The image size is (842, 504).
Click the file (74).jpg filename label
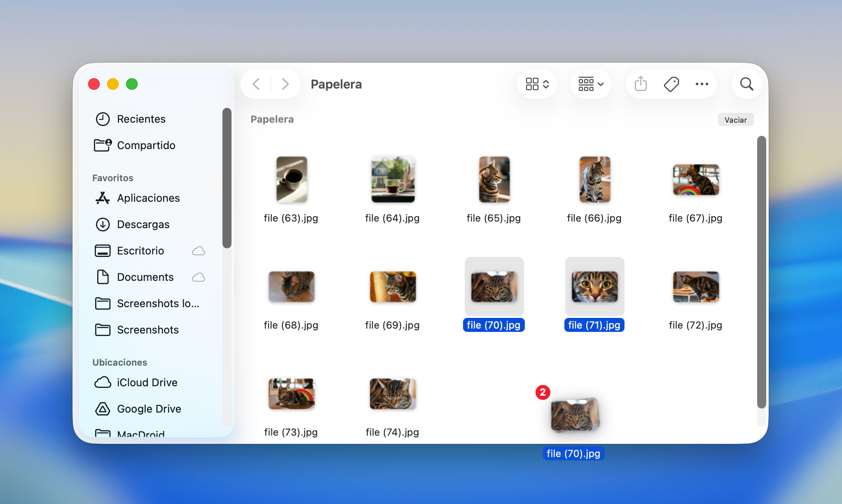click(393, 432)
